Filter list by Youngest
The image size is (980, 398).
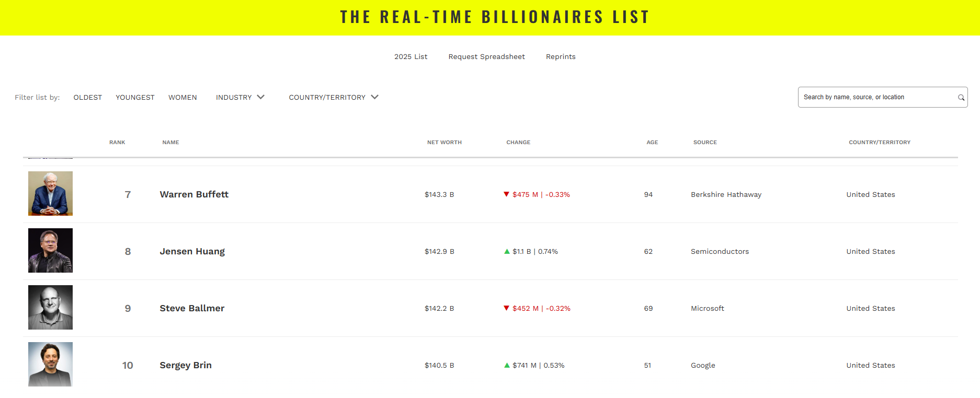coord(135,98)
